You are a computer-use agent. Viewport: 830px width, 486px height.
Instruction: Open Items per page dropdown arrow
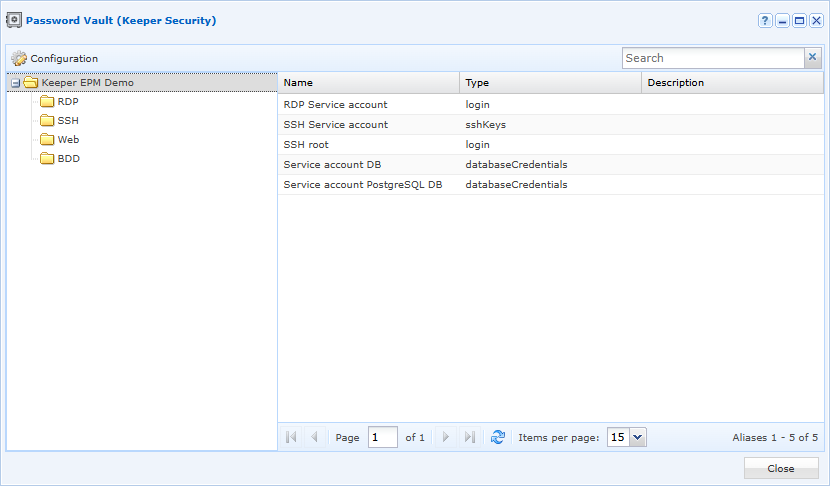(x=638, y=437)
